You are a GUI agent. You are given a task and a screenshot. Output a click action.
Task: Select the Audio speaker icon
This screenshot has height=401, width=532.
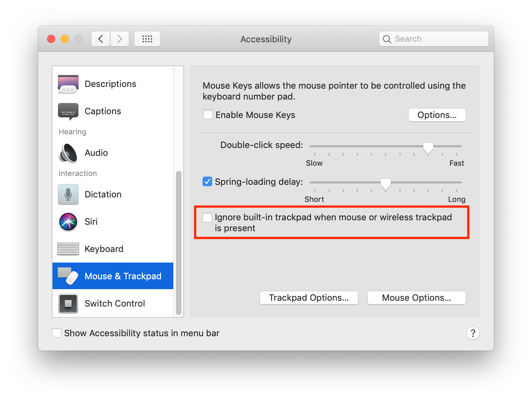point(68,153)
